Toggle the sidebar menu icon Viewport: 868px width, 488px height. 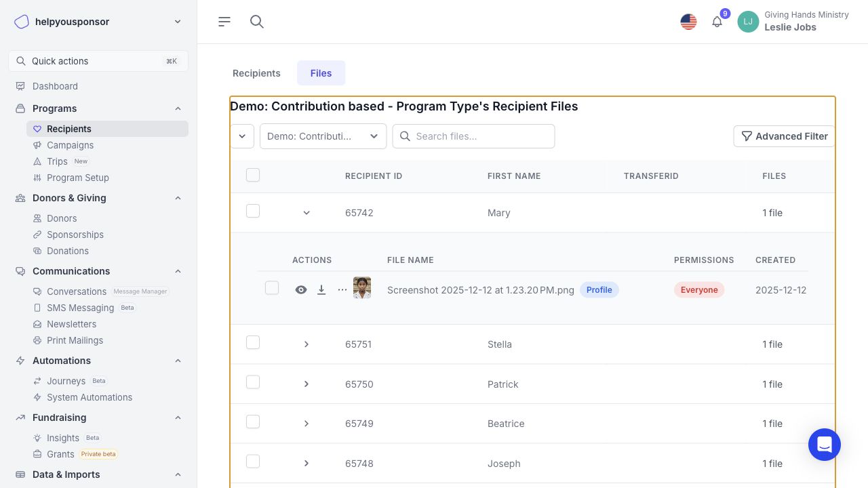pyautogui.click(x=224, y=22)
